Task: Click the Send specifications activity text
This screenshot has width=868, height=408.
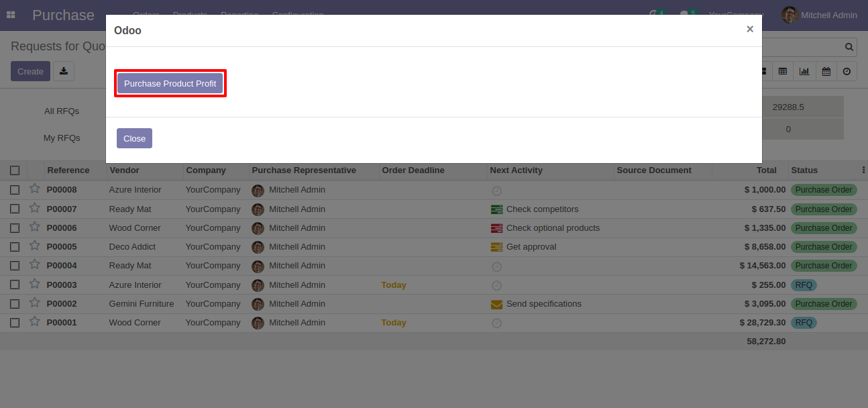Action: [544, 304]
